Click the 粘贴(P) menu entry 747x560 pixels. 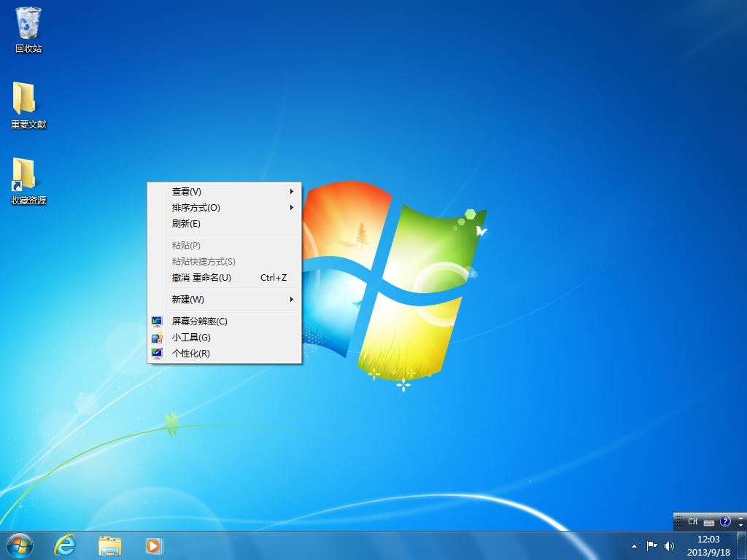pos(225,245)
